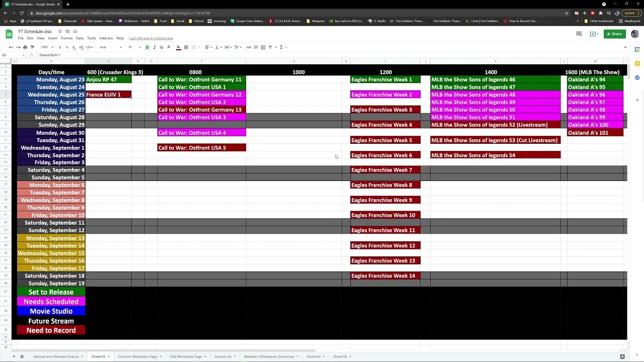Select cell Call to War: Ostfront USA 5
The image size is (644, 362).
click(x=202, y=148)
